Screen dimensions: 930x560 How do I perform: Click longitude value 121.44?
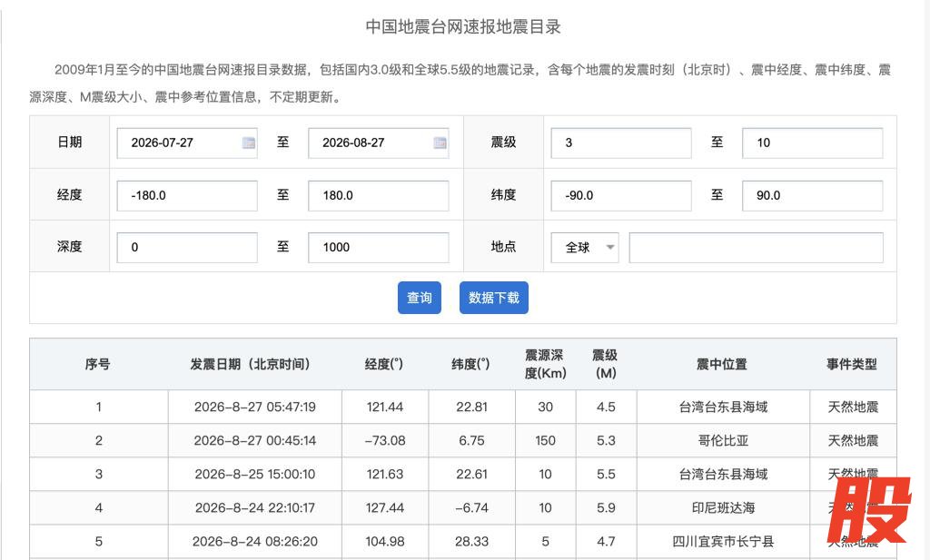pos(385,408)
